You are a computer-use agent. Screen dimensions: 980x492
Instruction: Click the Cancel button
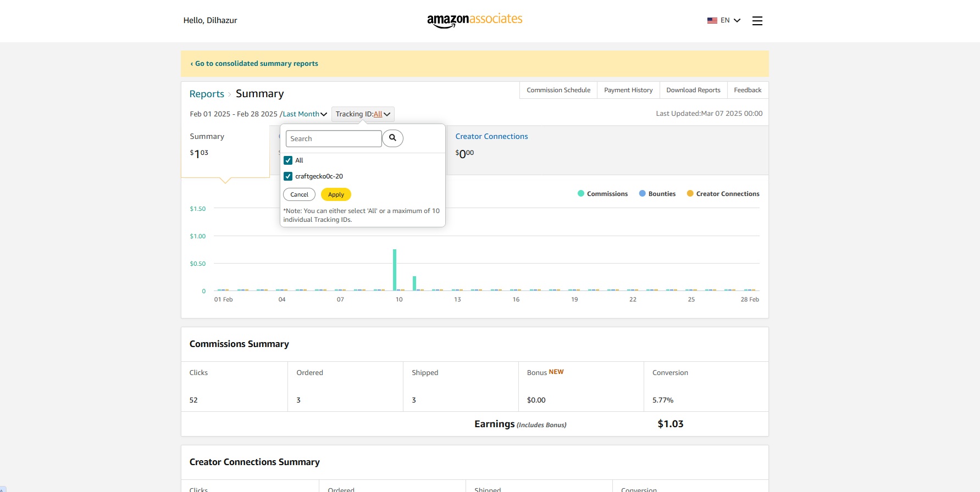pyautogui.click(x=299, y=194)
